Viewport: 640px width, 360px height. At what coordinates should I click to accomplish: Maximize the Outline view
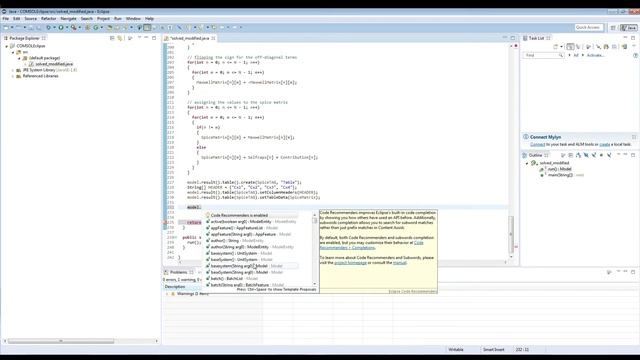tap(633, 155)
